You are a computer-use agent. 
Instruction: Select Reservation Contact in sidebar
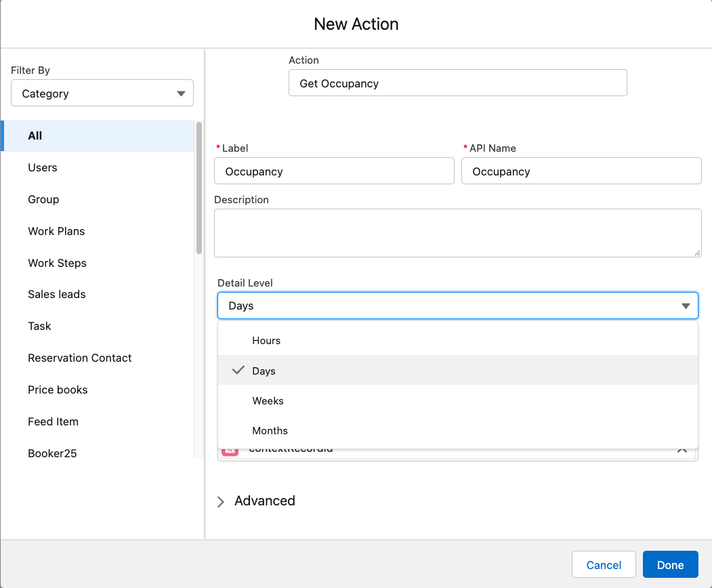click(x=80, y=358)
